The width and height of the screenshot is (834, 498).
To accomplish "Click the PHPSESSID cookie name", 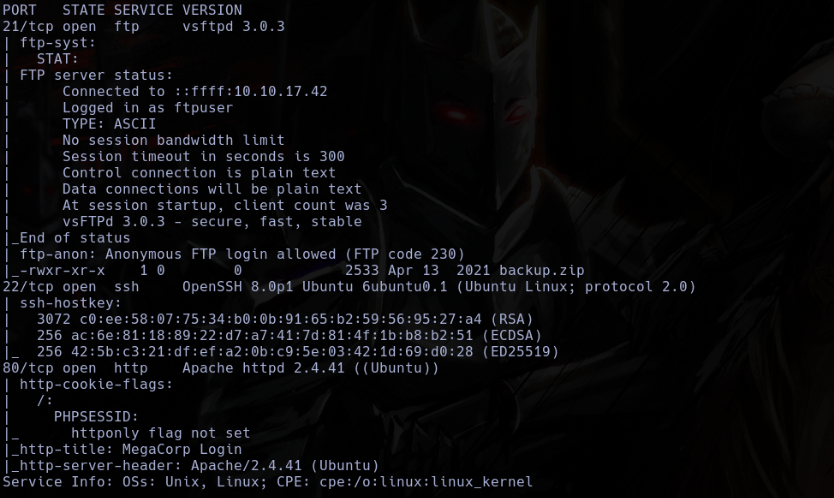I will (x=96, y=417).
